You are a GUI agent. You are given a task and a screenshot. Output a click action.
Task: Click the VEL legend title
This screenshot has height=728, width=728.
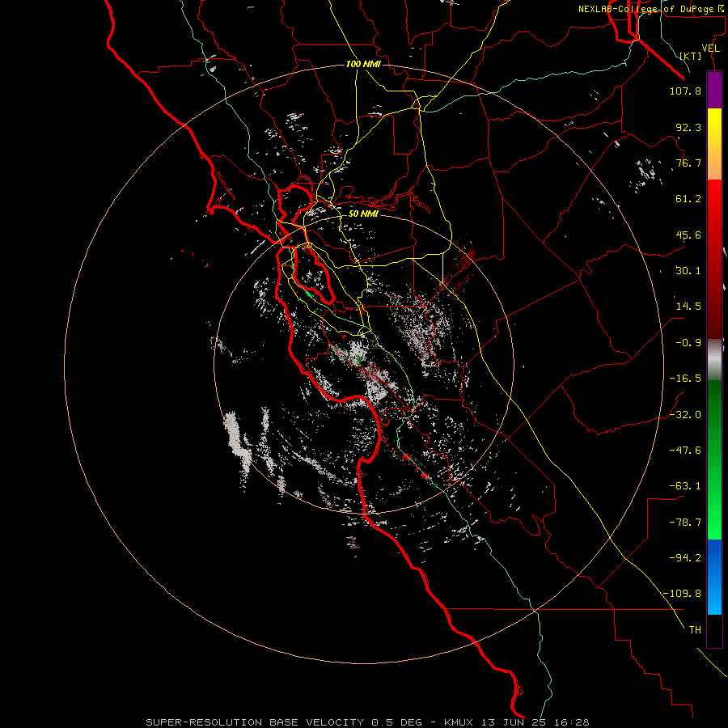point(710,49)
